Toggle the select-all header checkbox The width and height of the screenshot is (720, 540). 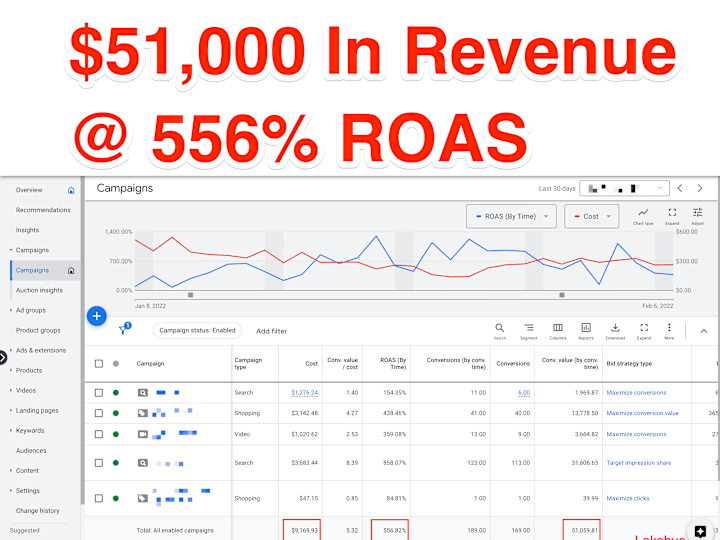tap(99, 364)
